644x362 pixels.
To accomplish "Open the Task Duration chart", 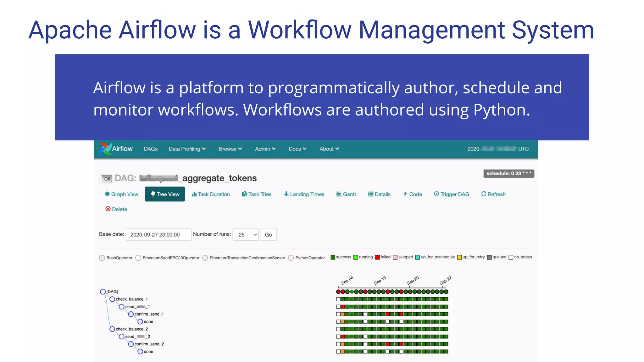I will click(x=211, y=194).
